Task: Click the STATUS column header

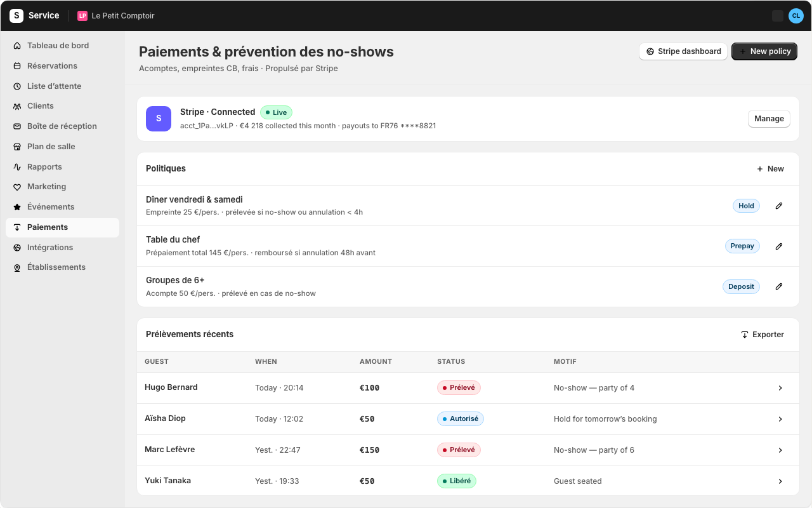Action: tap(451, 362)
